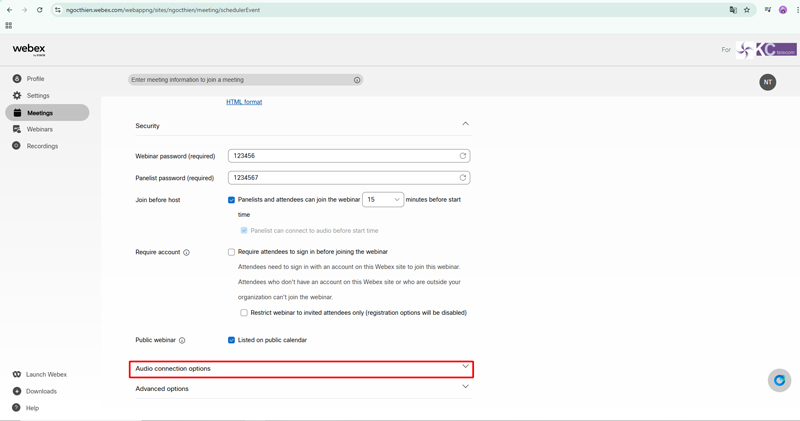Click the browser address bar URL
This screenshot has height=421, width=800.
163,10
